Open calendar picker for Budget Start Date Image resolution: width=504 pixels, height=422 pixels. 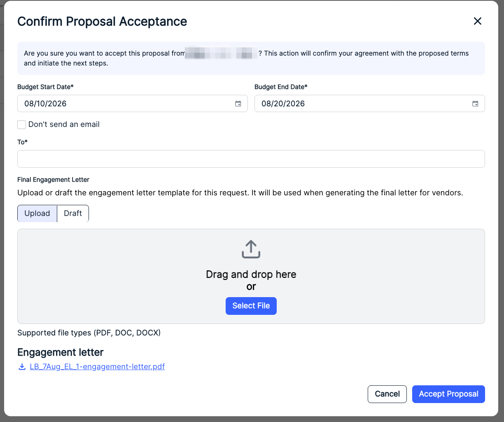238,104
